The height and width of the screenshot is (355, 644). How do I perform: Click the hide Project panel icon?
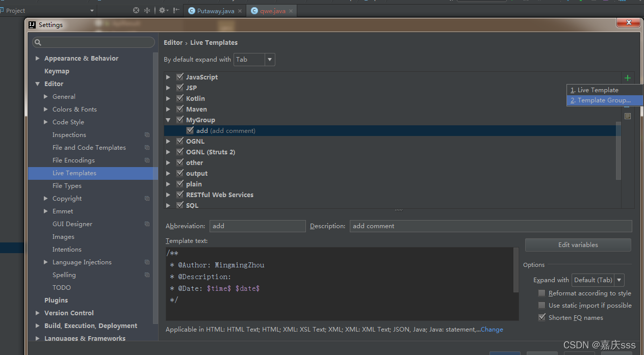pos(176,10)
